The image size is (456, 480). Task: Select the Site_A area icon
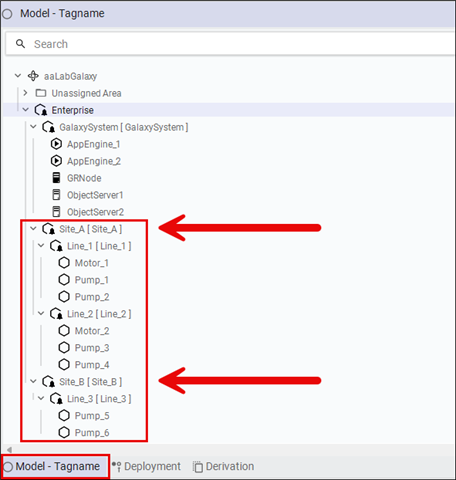pos(49,229)
